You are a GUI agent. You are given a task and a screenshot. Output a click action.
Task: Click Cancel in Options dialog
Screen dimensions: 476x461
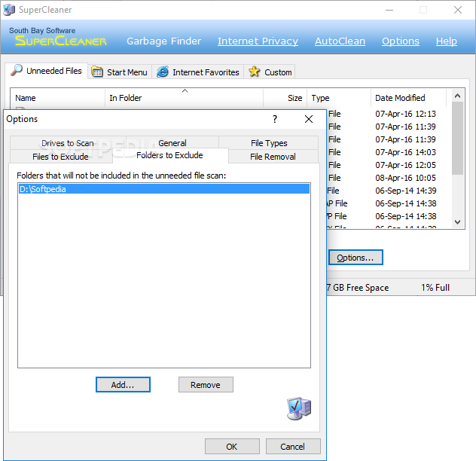293,447
